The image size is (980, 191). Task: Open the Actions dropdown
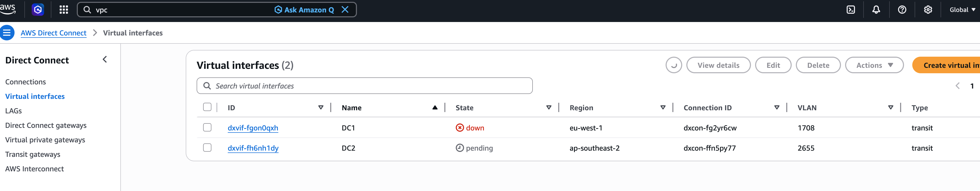[874, 65]
